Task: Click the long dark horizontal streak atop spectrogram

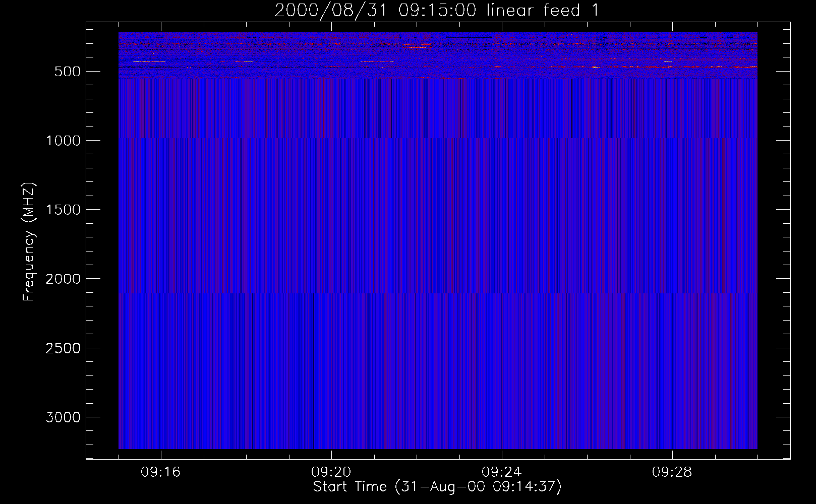Action: pos(469,37)
